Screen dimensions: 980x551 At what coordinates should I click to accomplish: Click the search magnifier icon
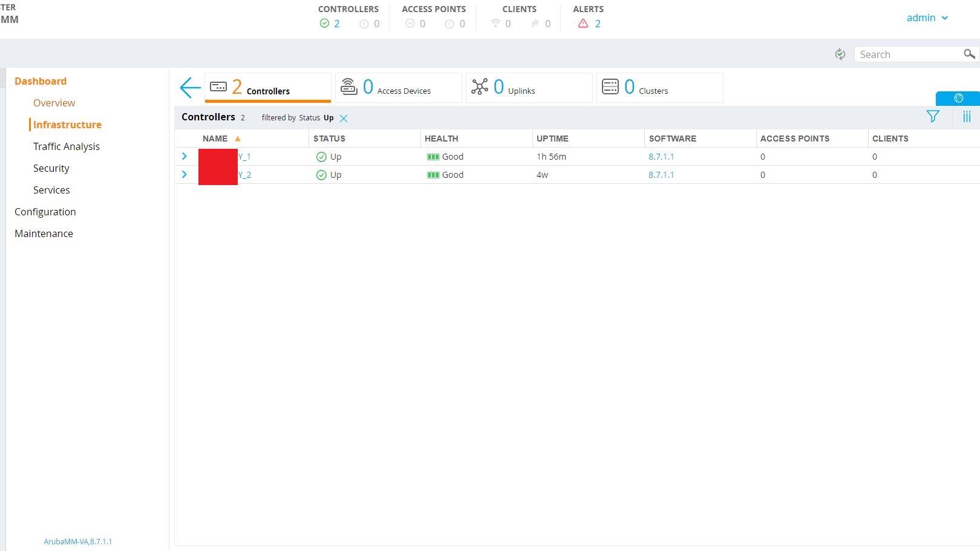pos(969,54)
